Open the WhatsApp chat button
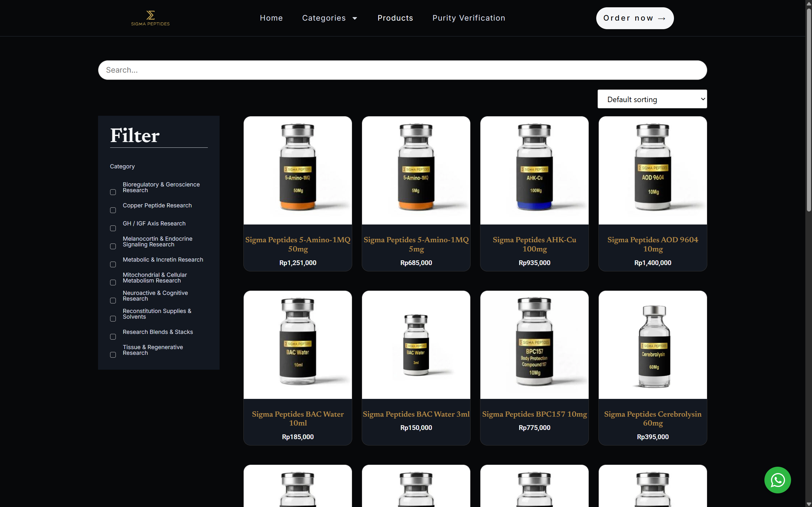Viewport: 812px width, 507px height. 777,480
